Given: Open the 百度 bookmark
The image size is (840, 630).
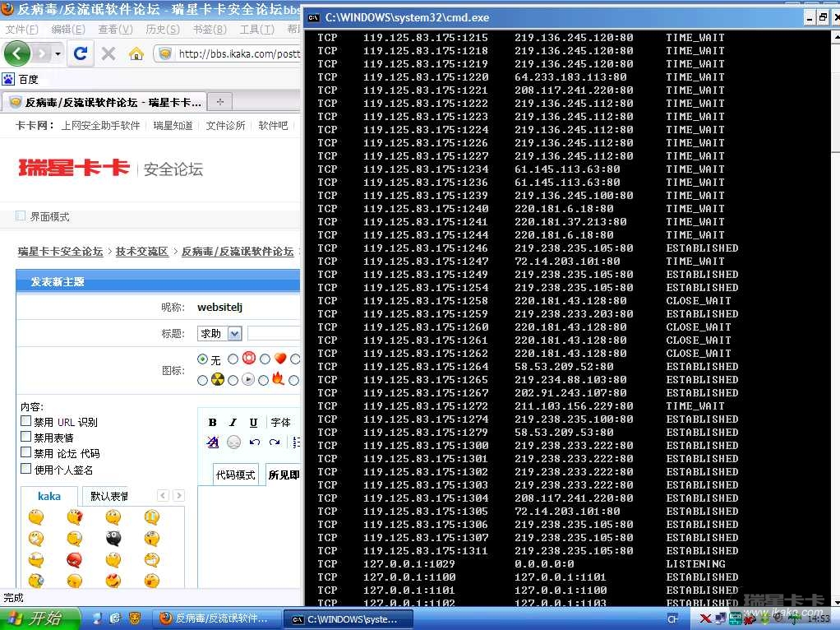Looking at the screenshot, I should point(21,79).
